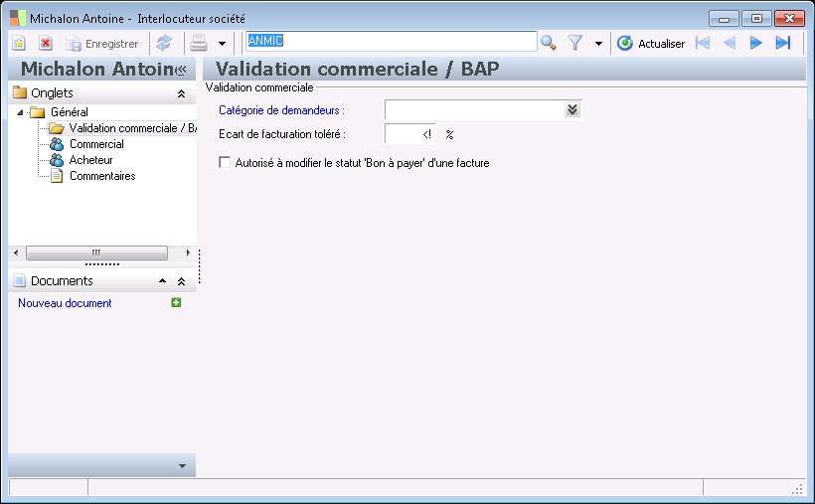Click the green plus add document icon

coord(176,303)
